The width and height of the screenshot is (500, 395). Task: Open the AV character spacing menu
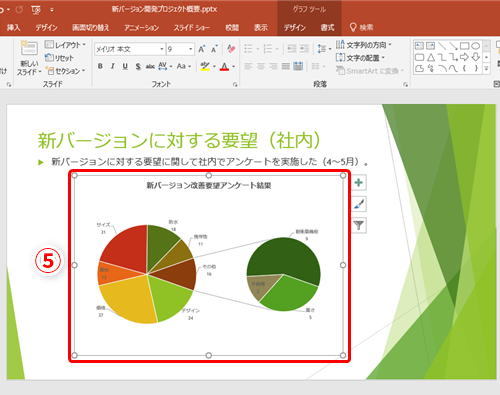click(165, 66)
